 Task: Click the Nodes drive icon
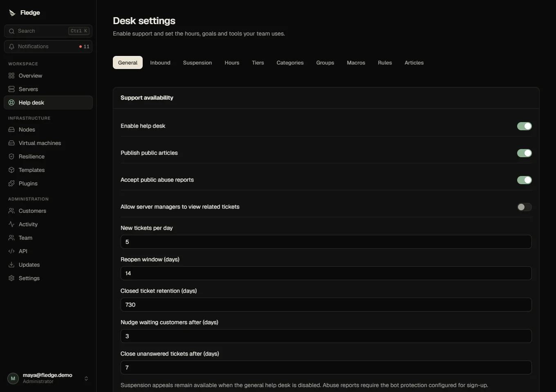point(11,129)
